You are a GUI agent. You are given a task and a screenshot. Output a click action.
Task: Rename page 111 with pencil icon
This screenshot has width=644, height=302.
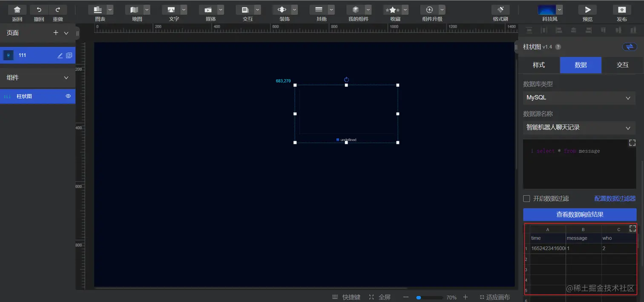[60, 55]
